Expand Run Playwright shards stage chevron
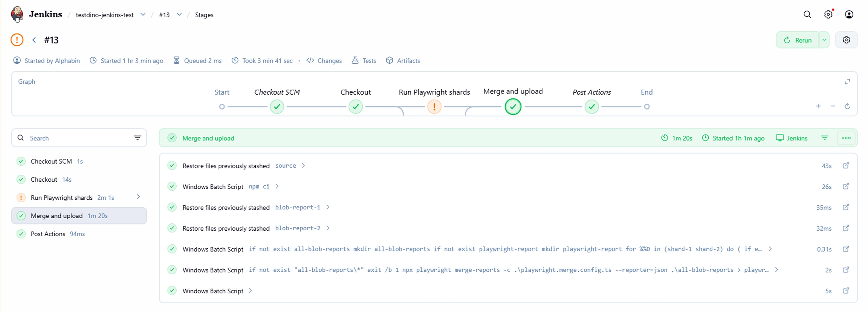 click(x=138, y=197)
